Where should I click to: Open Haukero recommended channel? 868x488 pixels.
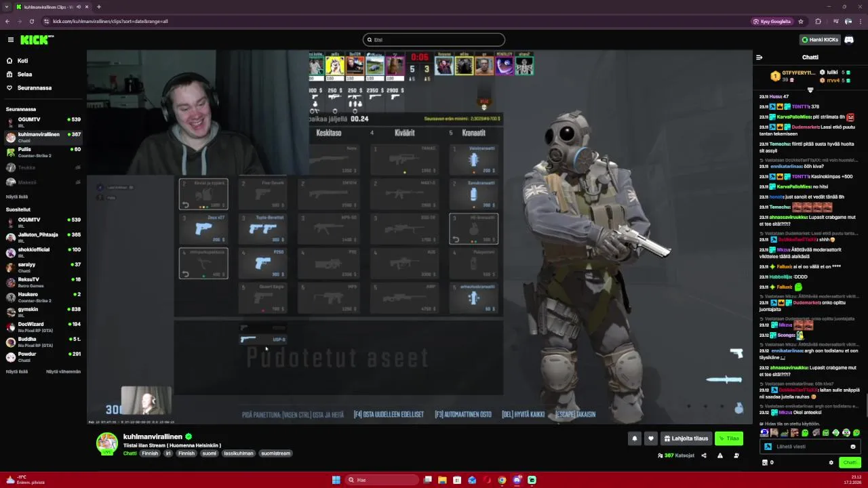[42, 297]
